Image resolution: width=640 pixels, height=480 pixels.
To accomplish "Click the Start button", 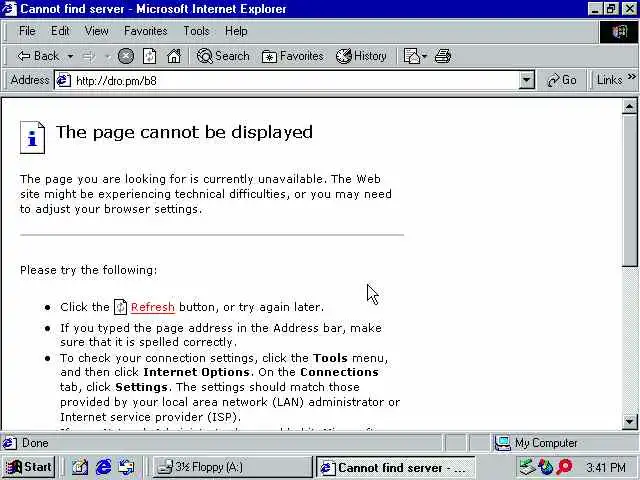I will 28,467.
